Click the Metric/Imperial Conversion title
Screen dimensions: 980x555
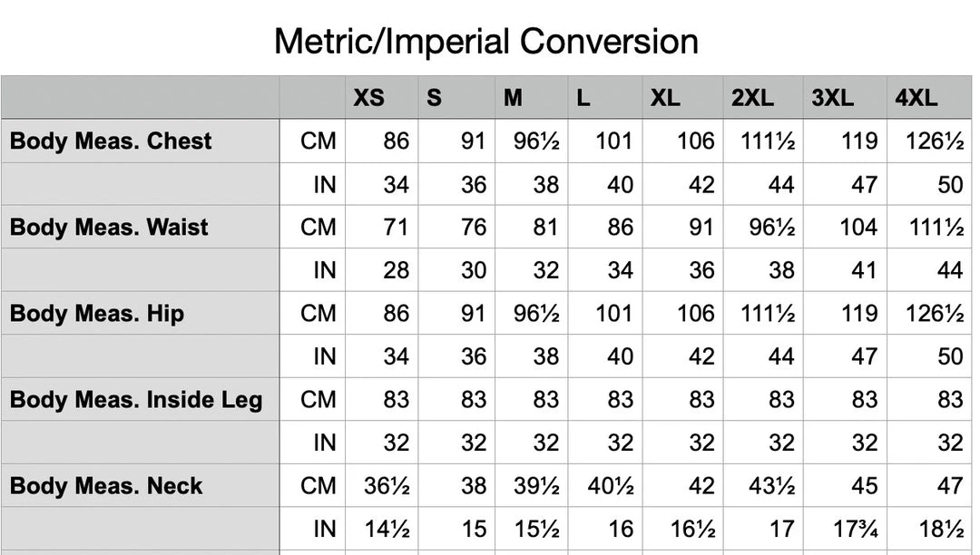click(x=486, y=41)
